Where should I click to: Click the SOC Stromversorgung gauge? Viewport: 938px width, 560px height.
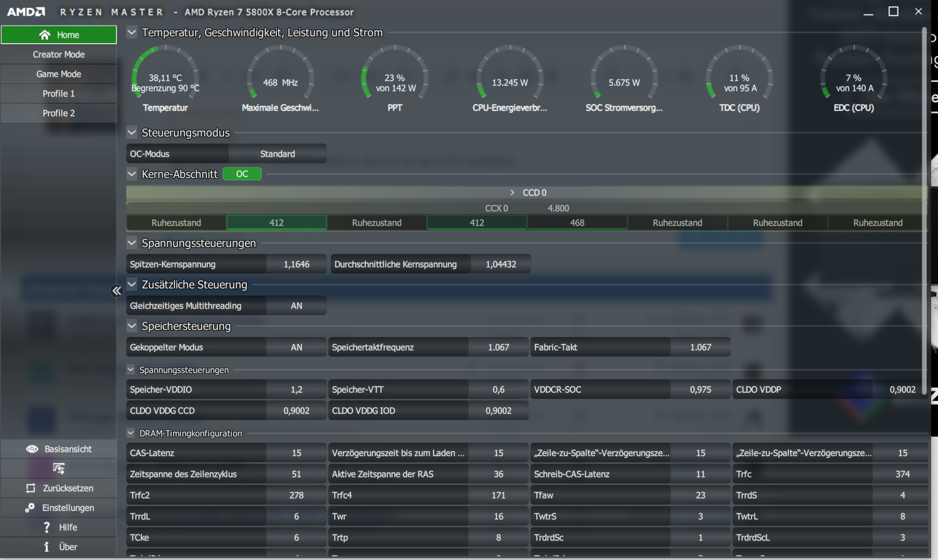coord(624,79)
